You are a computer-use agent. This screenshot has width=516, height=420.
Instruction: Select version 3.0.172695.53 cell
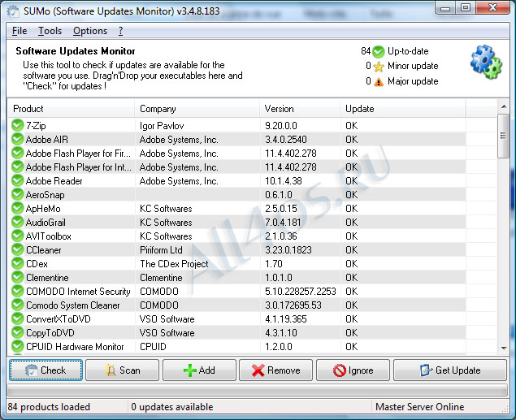(x=300, y=305)
